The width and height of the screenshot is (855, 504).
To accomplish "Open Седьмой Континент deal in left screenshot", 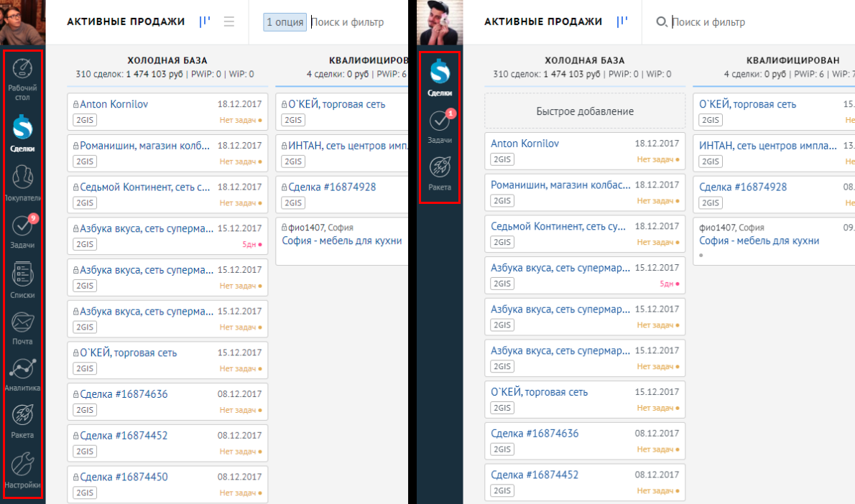I will coord(144,187).
